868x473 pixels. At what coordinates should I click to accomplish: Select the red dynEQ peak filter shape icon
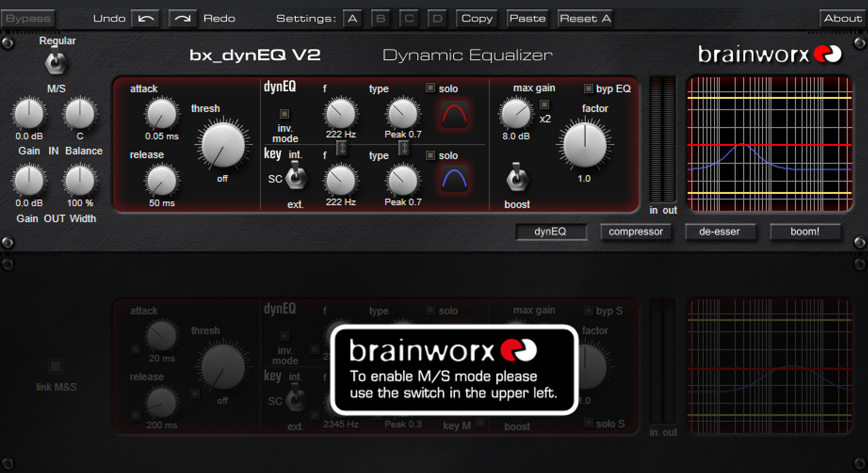click(x=454, y=114)
